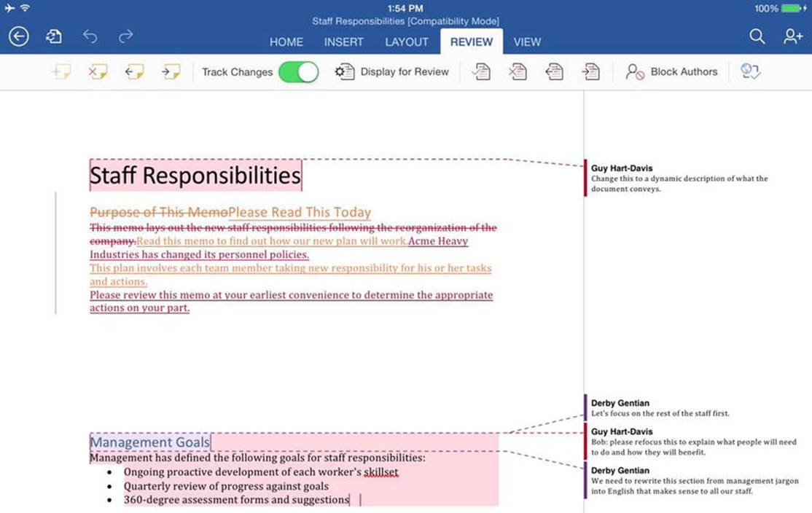Insert a new comment

[x=62, y=71]
